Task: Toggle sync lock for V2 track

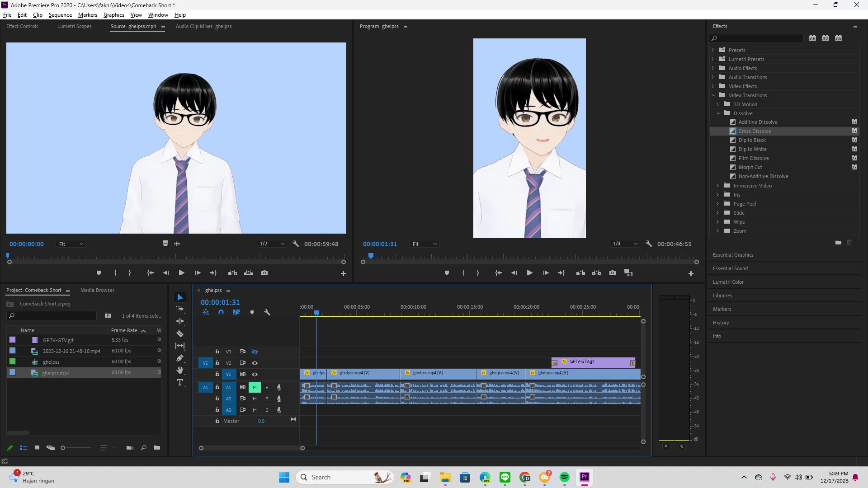Action: pyautogui.click(x=242, y=363)
